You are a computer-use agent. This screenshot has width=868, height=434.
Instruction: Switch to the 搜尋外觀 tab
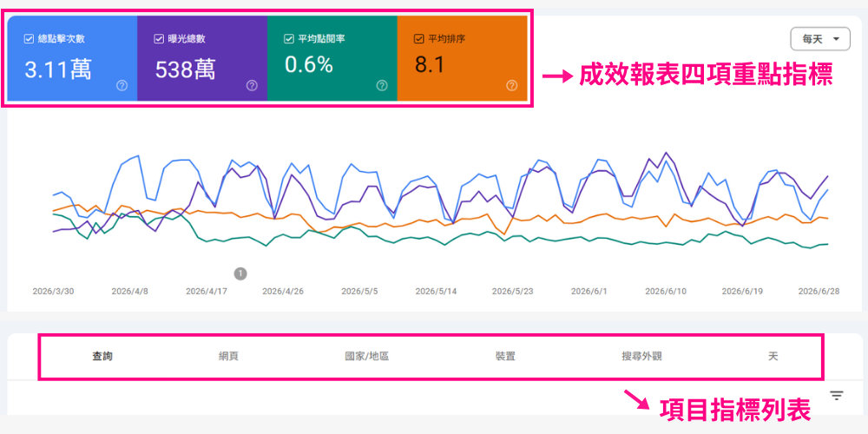641,357
